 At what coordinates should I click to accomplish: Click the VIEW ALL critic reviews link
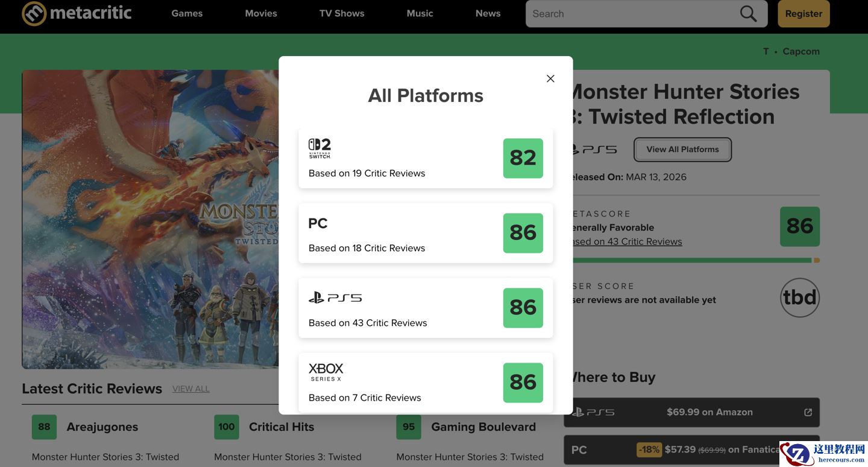[x=191, y=389]
